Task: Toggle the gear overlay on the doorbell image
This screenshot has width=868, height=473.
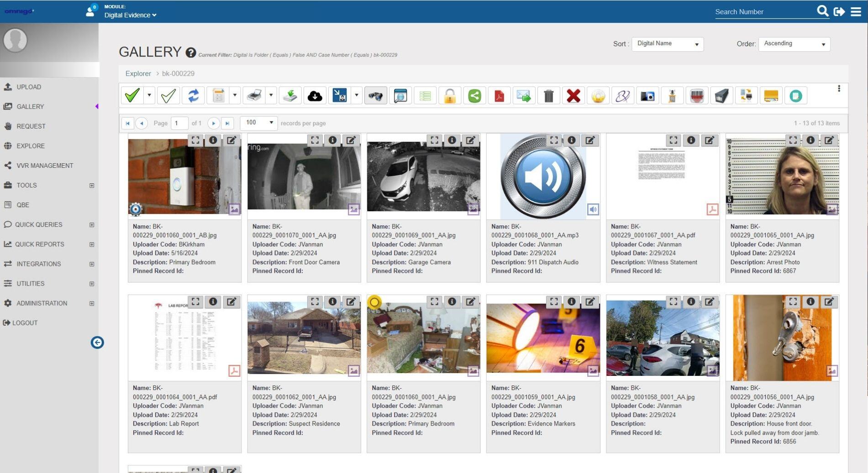Action: (x=136, y=209)
